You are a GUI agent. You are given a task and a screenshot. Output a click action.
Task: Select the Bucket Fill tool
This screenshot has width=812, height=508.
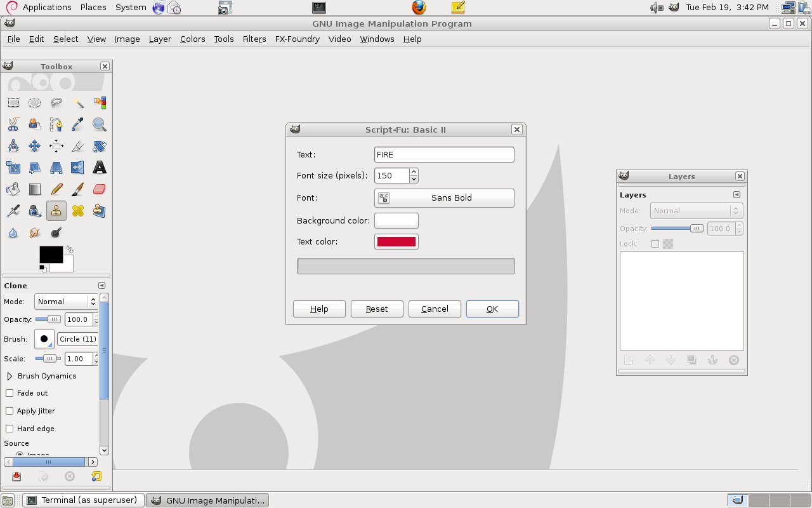pyautogui.click(x=13, y=189)
